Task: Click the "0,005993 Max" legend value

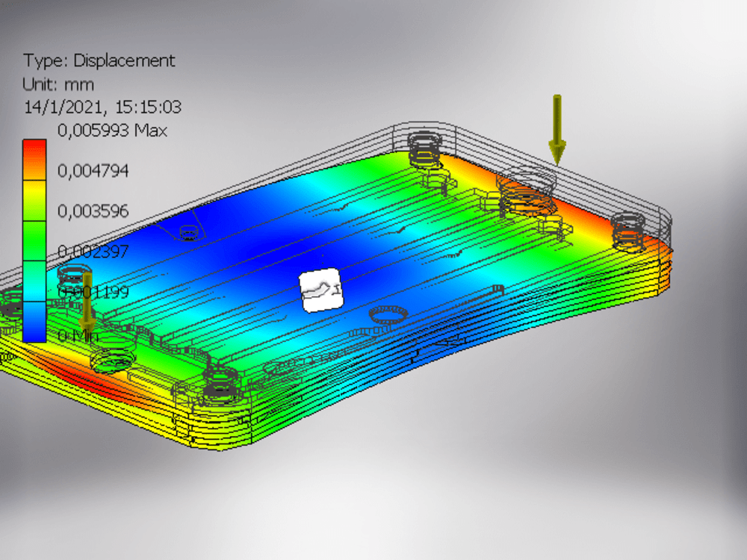Action: [x=113, y=130]
